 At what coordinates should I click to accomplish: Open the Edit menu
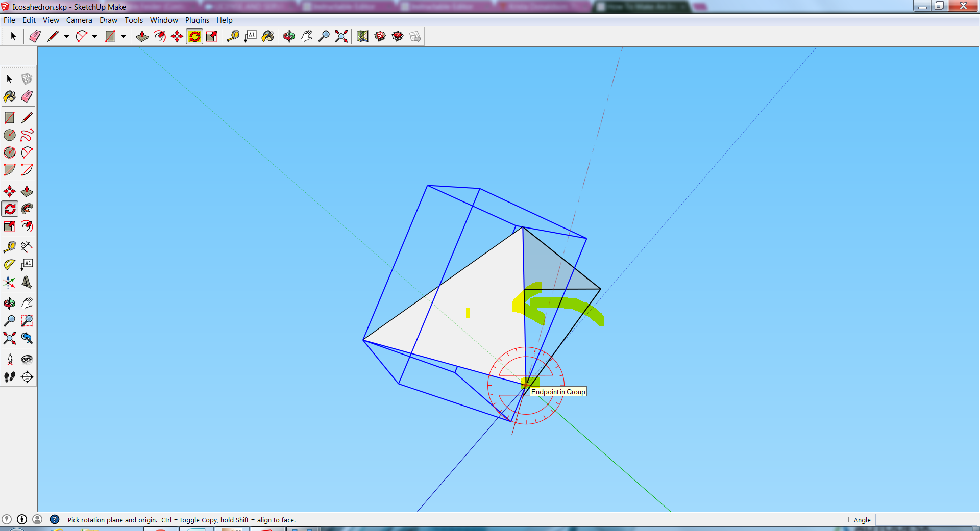[29, 20]
